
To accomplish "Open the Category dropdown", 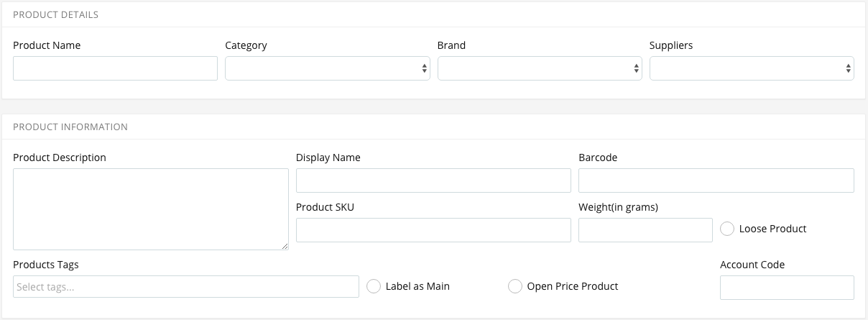I will pos(328,68).
